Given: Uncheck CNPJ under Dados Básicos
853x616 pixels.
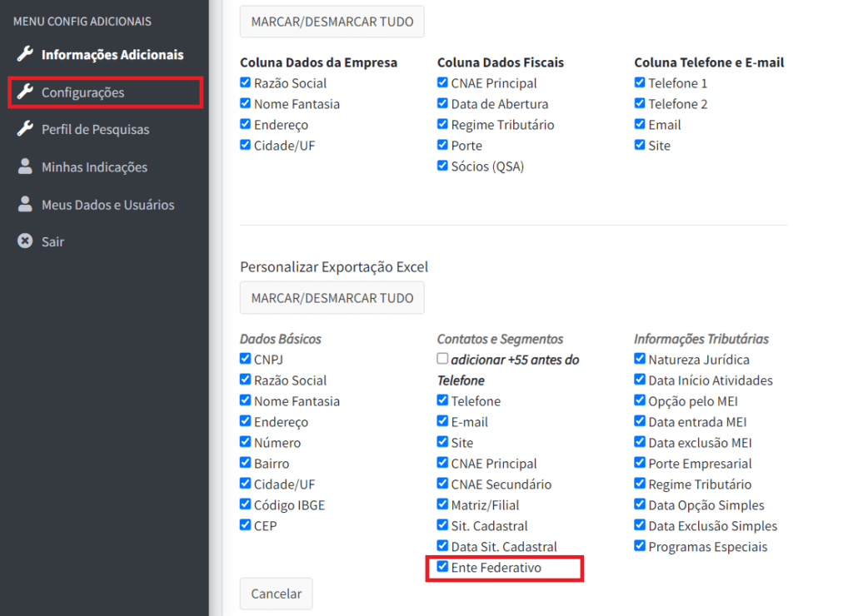Looking at the screenshot, I should tap(245, 359).
